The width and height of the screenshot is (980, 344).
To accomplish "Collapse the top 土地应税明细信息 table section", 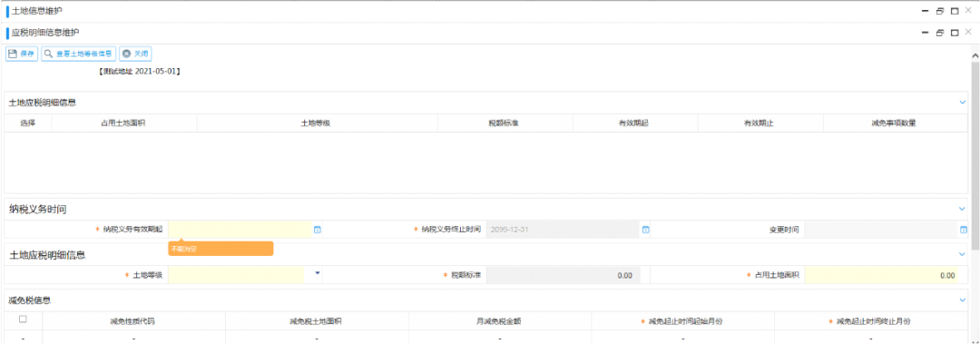I will (x=963, y=102).
